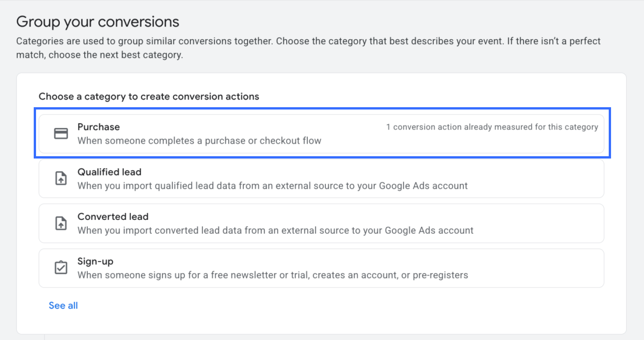Click the Sign-up clipboard checkmark icon
Screen dimensions: 644x340
pos(61,267)
